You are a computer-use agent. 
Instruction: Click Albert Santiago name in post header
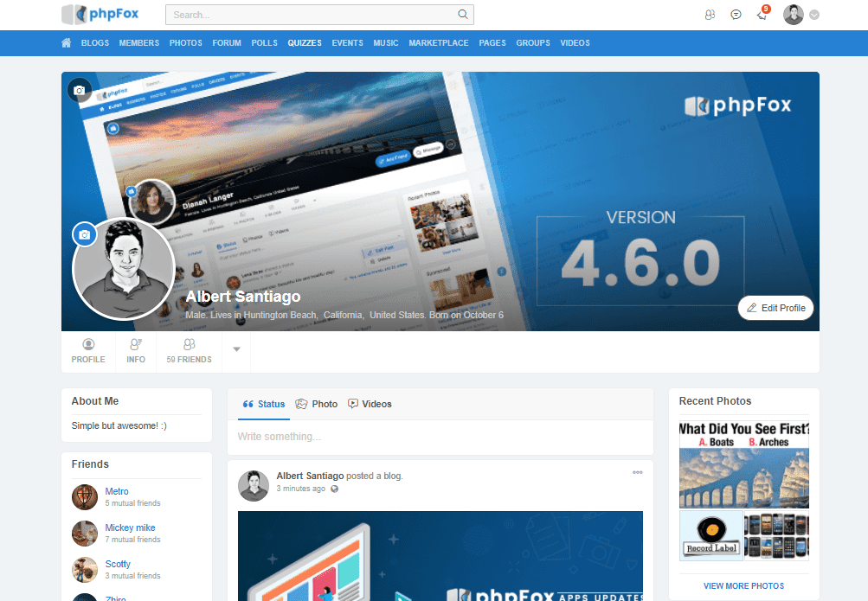310,476
